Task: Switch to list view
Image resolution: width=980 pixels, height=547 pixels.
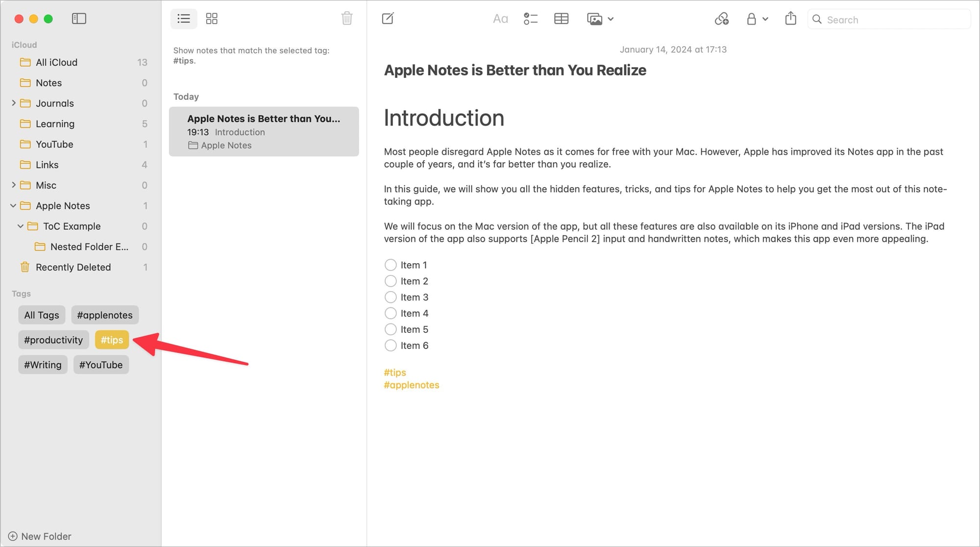Action: tap(184, 19)
